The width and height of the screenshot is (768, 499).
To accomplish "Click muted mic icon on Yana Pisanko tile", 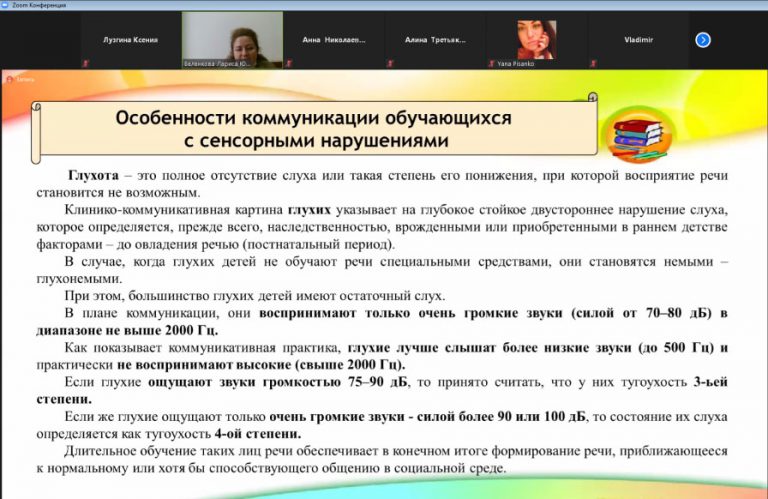I will [x=490, y=63].
